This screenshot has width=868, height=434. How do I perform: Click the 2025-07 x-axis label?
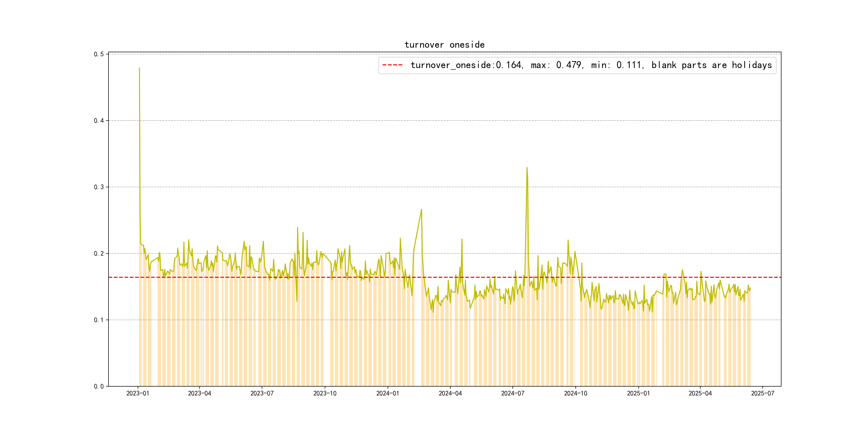[762, 393]
